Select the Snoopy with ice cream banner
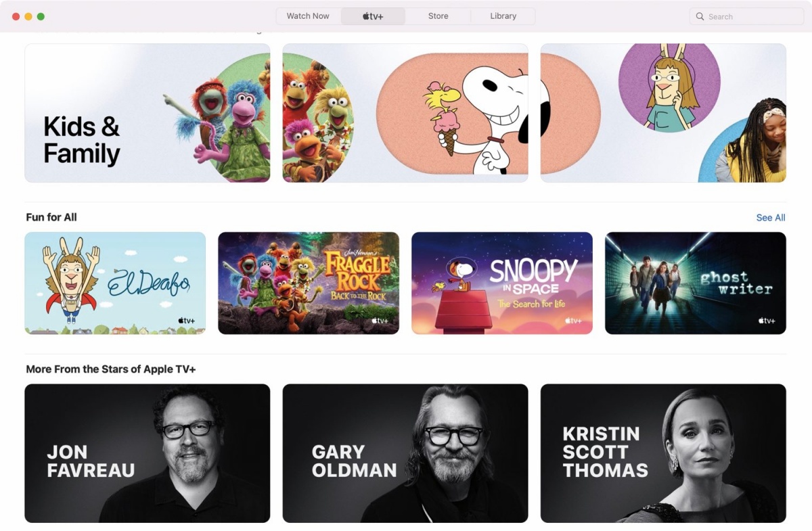The width and height of the screenshot is (812, 531). point(405,113)
